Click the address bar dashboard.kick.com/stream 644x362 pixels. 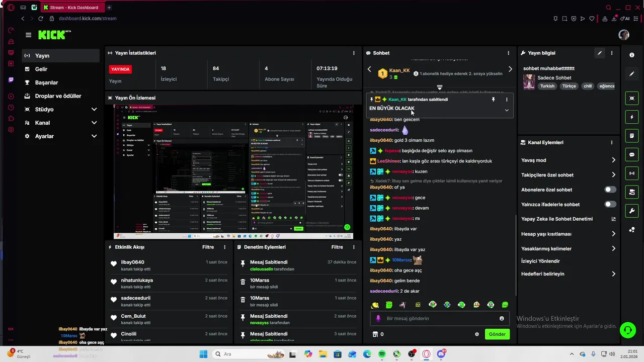[x=88, y=19]
